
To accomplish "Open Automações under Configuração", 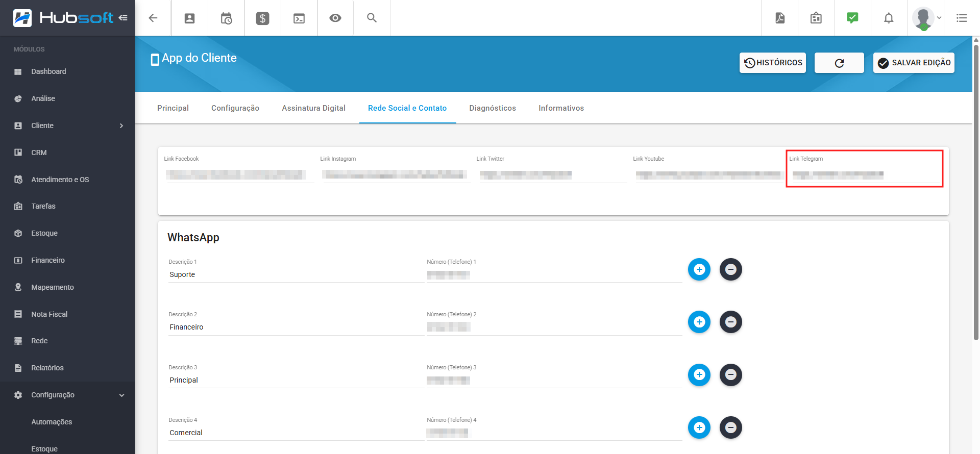I will (x=67, y=422).
